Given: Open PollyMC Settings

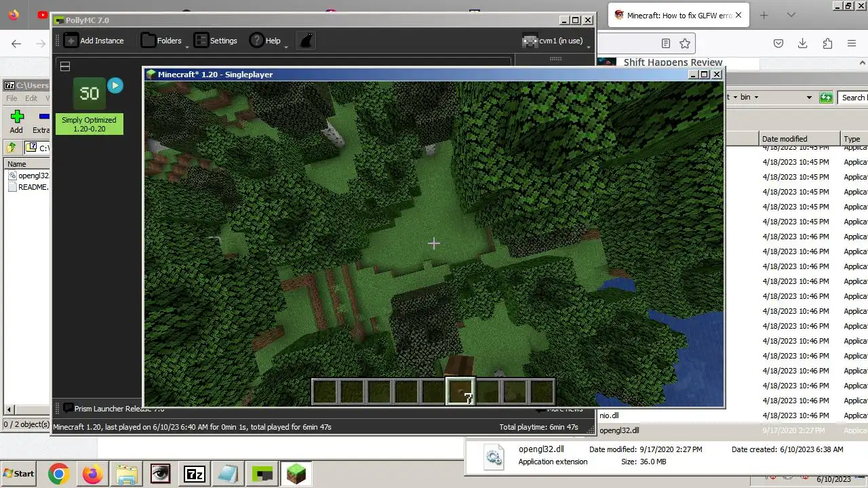Looking at the screenshot, I should coord(216,41).
